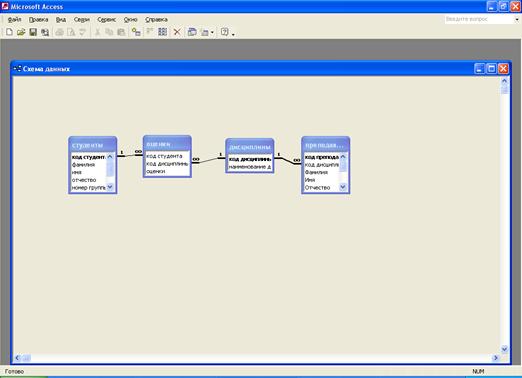Click the Help question mark icon
This screenshot has width=522, height=378.
point(225,32)
